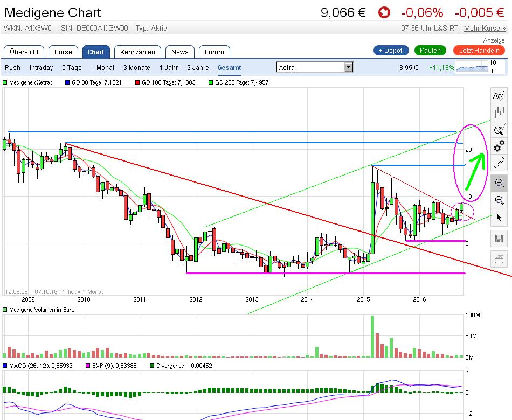Click the -0,06% change value
This screenshot has width=512, height=420.
422,13
